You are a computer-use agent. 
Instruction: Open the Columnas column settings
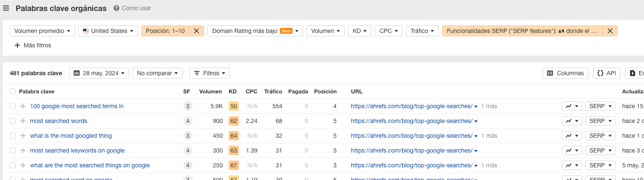point(565,73)
